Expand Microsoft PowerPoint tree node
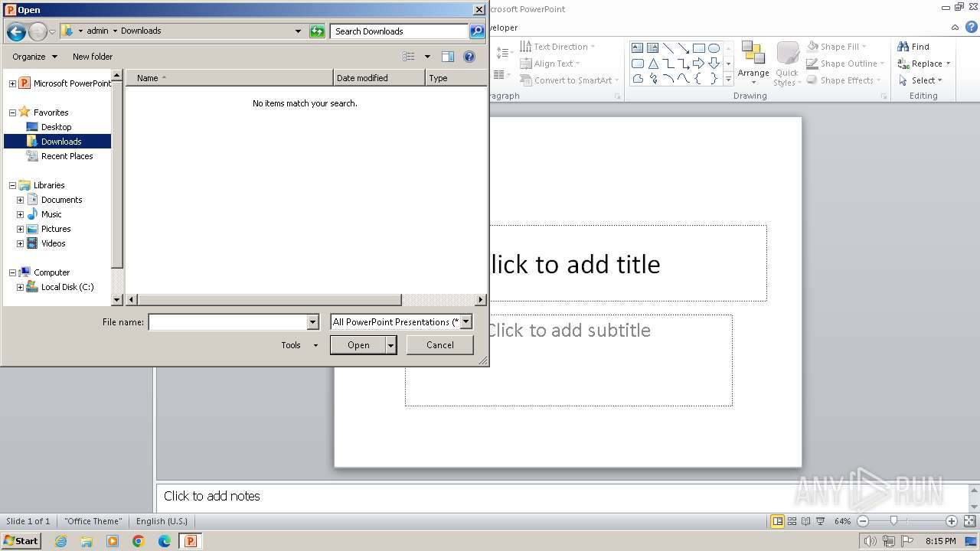Image resolution: width=980 pixels, height=551 pixels. (12, 83)
